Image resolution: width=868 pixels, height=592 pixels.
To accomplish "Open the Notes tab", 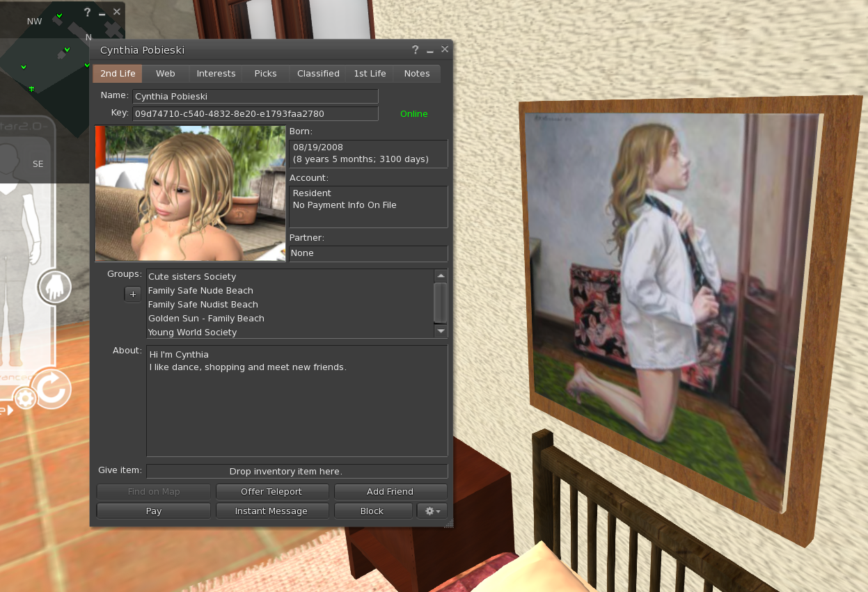I will coord(417,74).
